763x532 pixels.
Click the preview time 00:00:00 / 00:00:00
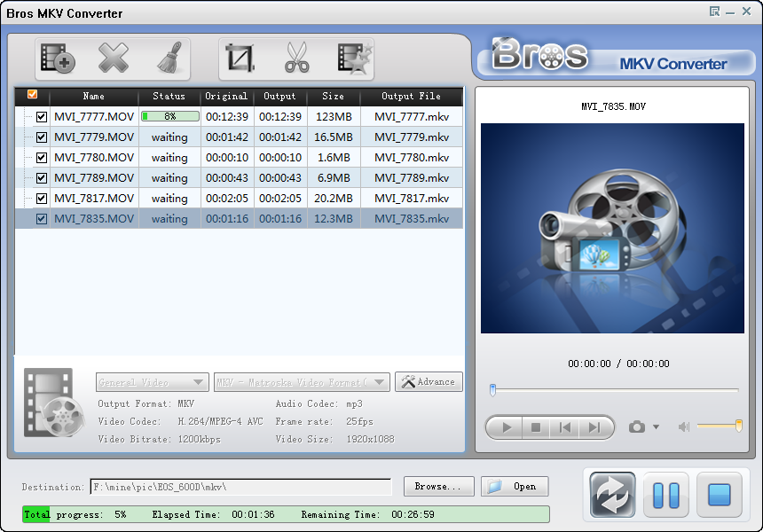point(618,364)
